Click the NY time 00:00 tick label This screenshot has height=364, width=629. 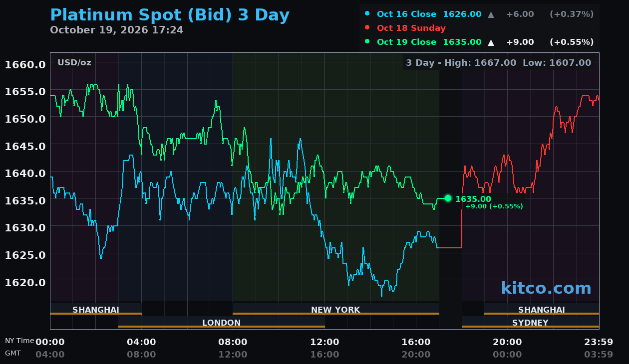[50, 342]
